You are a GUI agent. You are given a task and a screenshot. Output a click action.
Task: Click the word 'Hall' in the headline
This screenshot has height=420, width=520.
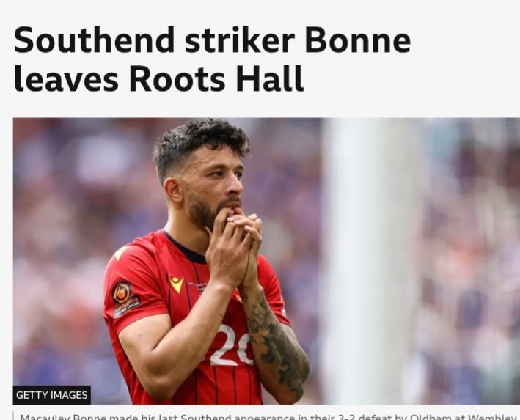coord(270,79)
